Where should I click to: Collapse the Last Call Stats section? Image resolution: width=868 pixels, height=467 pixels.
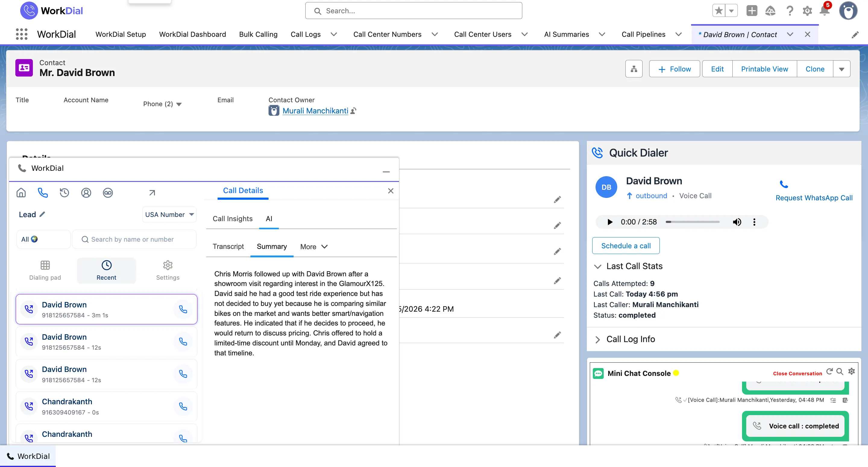click(x=629, y=266)
